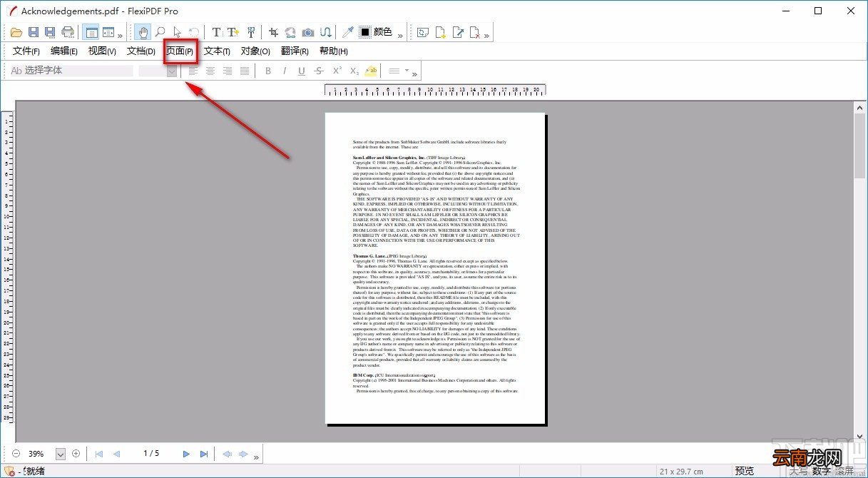Viewport: 868px width, 478px height.
Task: Click the Save floppy disk icon
Action: [34, 32]
